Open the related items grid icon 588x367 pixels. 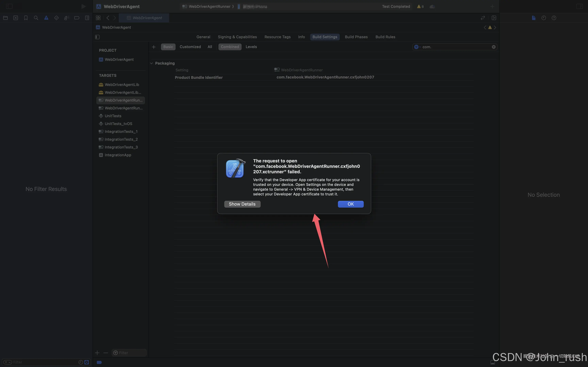click(98, 18)
